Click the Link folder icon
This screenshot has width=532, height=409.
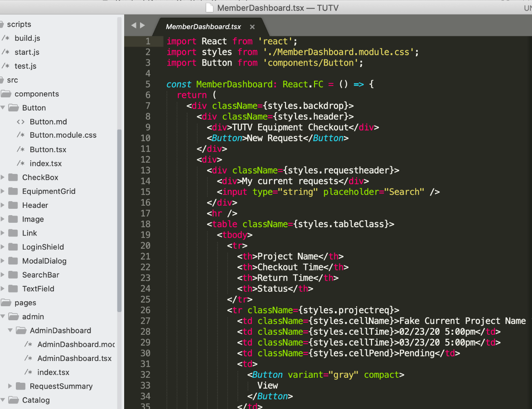[x=13, y=233]
